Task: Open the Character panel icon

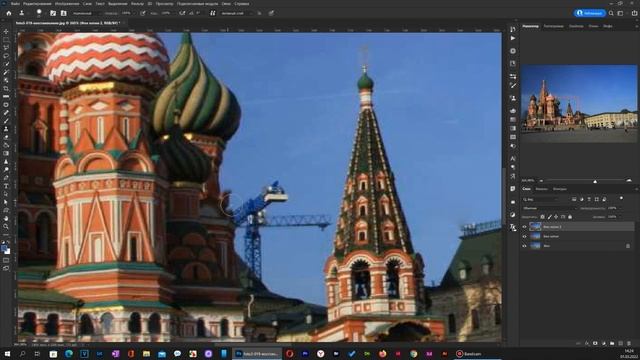Action: coord(513,158)
